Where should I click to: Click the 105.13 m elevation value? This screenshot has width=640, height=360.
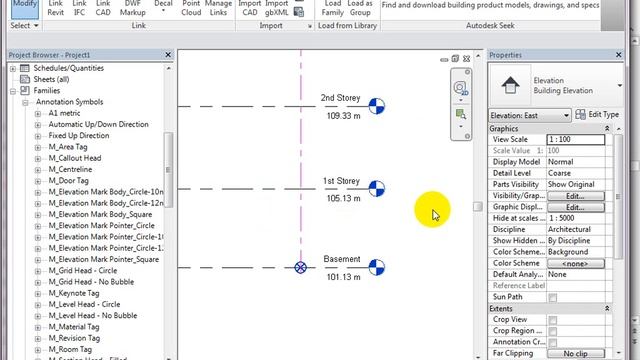(344, 198)
